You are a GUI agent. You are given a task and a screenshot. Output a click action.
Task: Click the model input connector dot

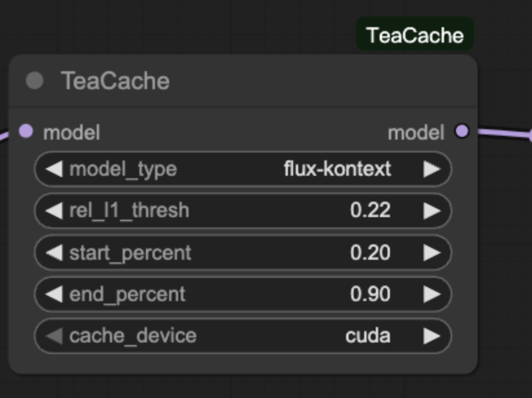tap(26, 132)
